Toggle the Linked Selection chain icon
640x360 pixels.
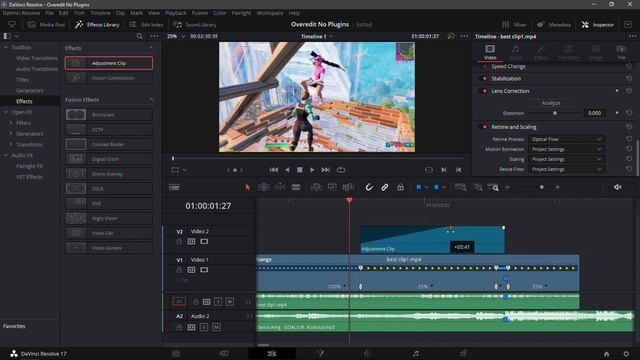[x=384, y=187]
